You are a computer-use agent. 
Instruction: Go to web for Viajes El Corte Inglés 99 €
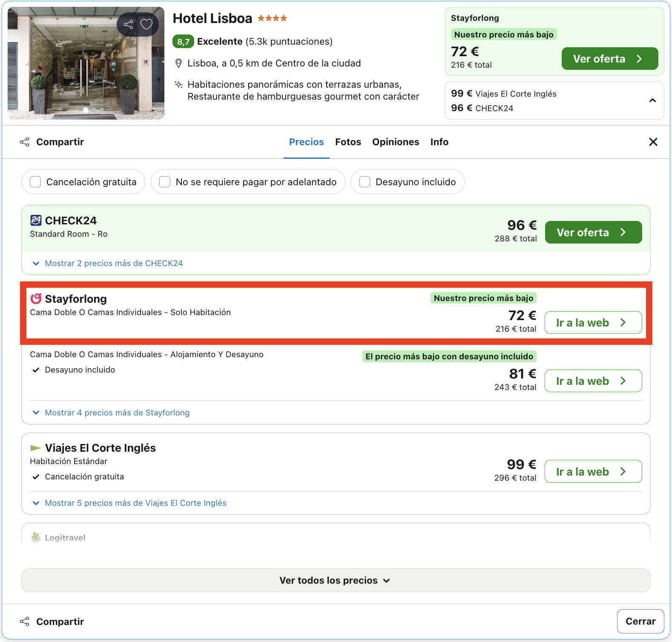click(593, 471)
